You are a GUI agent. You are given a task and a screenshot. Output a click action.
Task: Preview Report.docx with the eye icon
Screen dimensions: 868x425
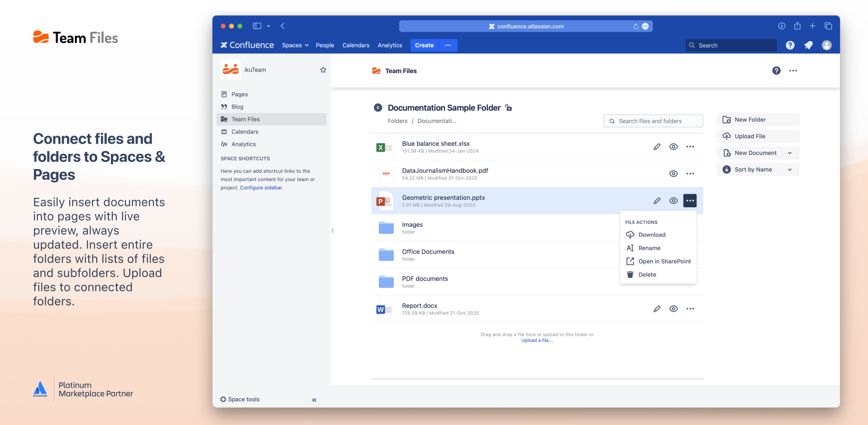coord(674,309)
